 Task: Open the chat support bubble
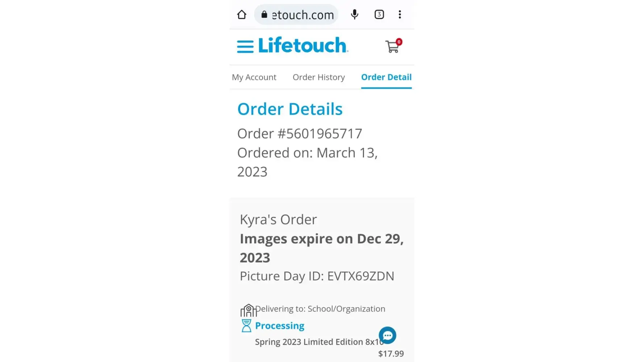pyautogui.click(x=388, y=335)
